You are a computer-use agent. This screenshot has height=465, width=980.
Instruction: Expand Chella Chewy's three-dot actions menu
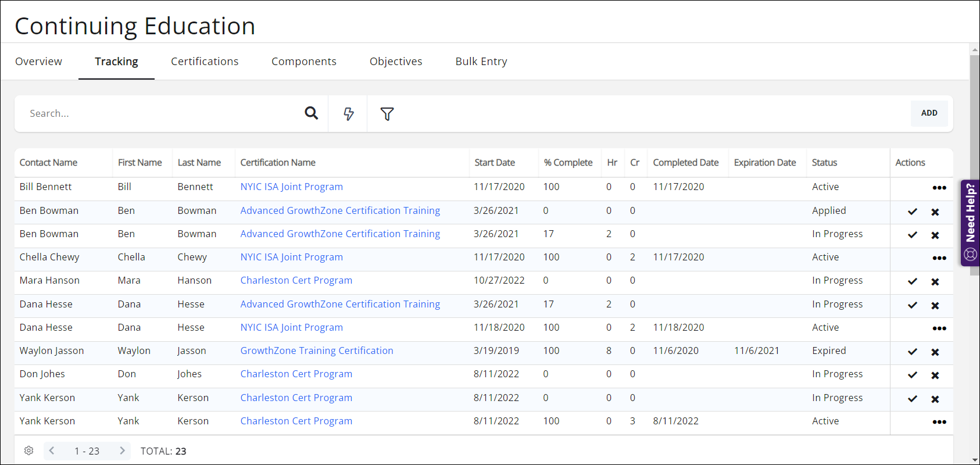pos(939,258)
